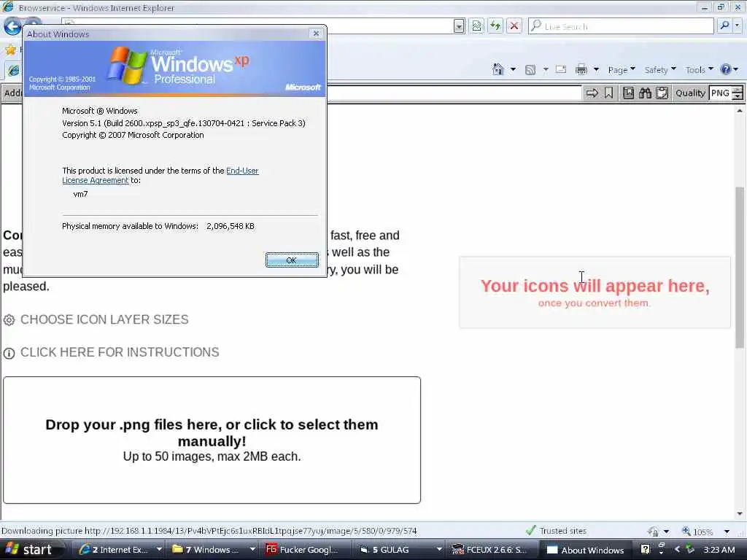Click the Home icon in command bar
The image size is (747, 560).
(498, 69)
